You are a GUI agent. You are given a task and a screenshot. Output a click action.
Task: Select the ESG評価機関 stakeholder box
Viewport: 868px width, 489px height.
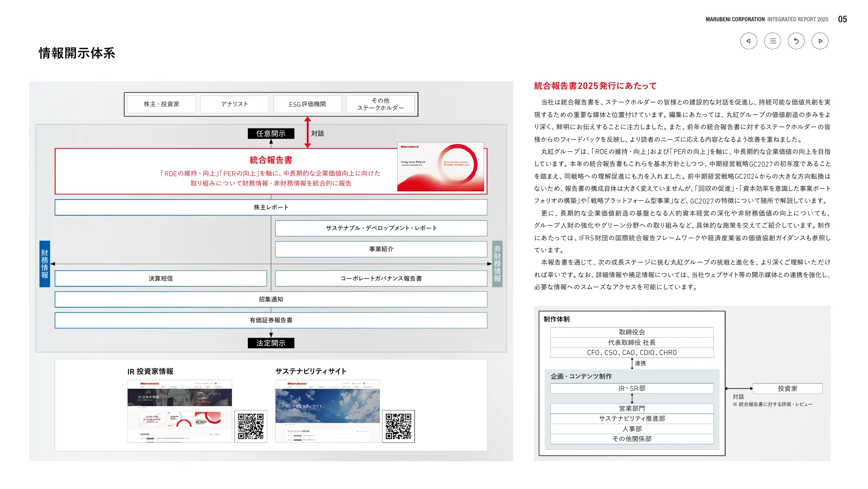(x=308, y=104)
